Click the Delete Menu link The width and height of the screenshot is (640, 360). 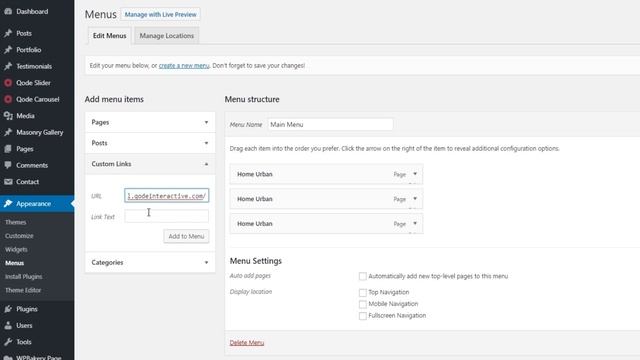click(247, 342)
